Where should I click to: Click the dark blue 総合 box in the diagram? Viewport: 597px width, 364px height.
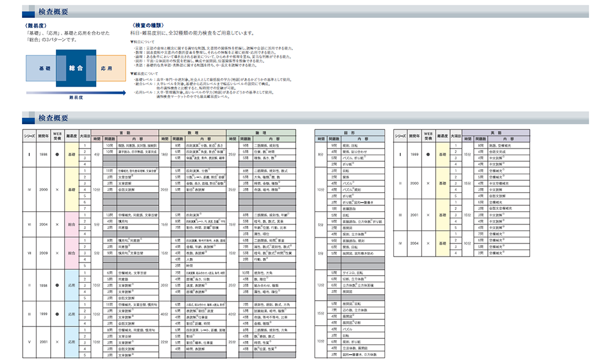76,69
